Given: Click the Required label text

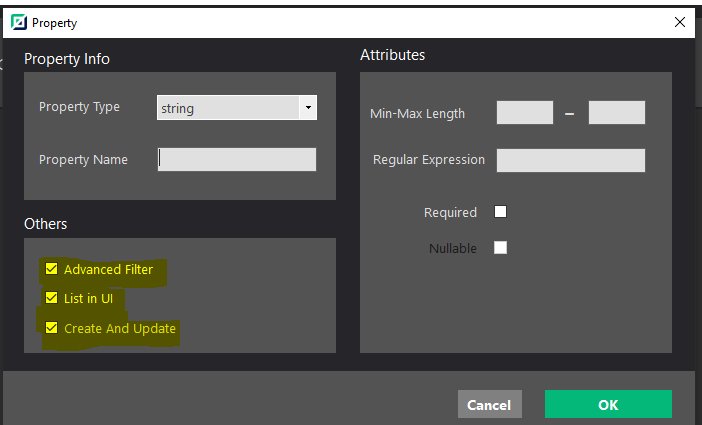Looking at the screenshot, I should click(x=450, y=213).
